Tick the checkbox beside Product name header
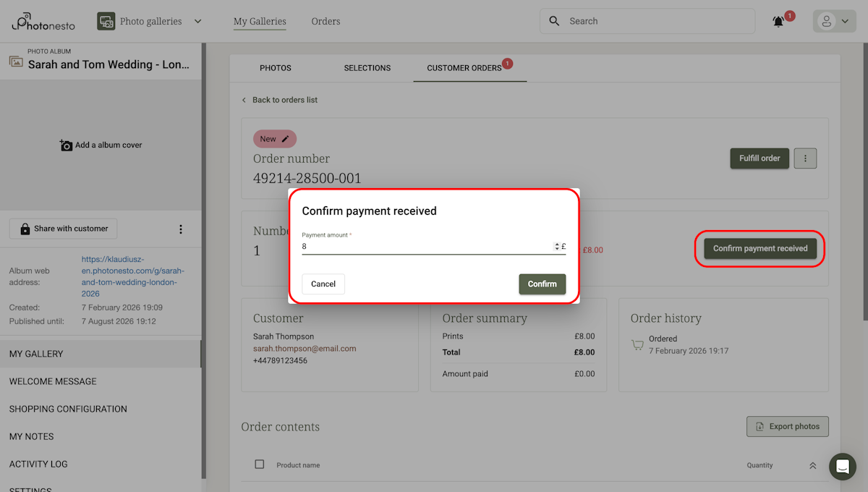The width and height of the screenshot is (868, 492). pos(259,465)
